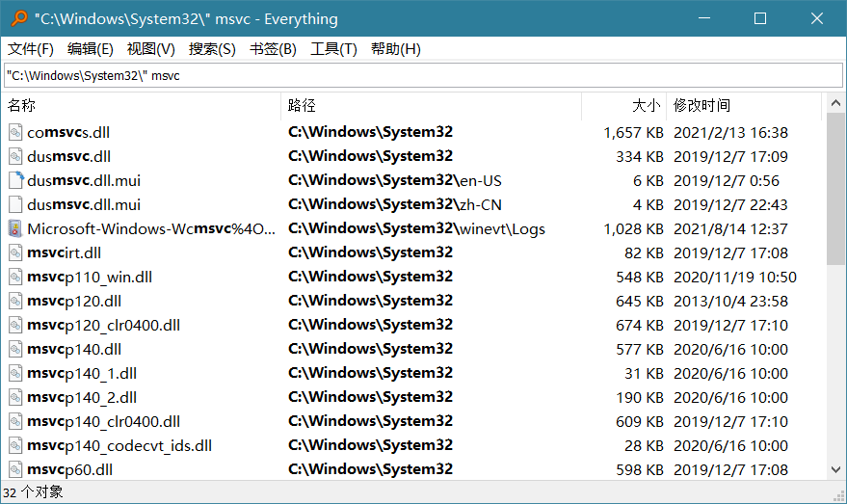The width and height of the screenshot is (847, 504).
Task: Open the 视图(V) menu
Action: (x=150, y=49)
